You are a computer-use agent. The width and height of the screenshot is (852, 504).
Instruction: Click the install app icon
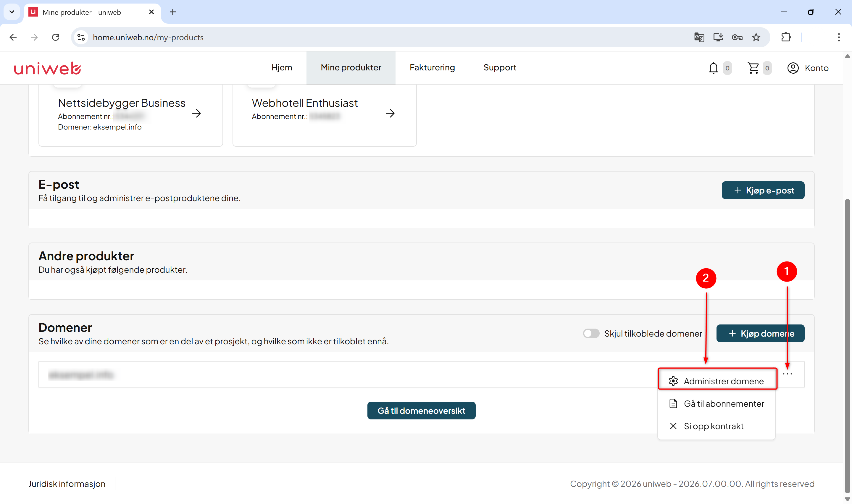[x=718, y=37]
